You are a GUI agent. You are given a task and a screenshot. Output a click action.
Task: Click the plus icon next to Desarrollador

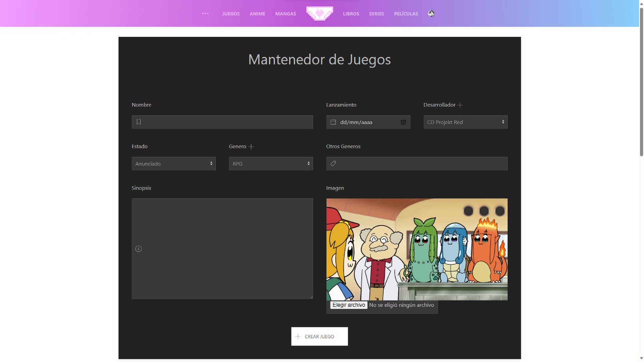pos(460,105)
